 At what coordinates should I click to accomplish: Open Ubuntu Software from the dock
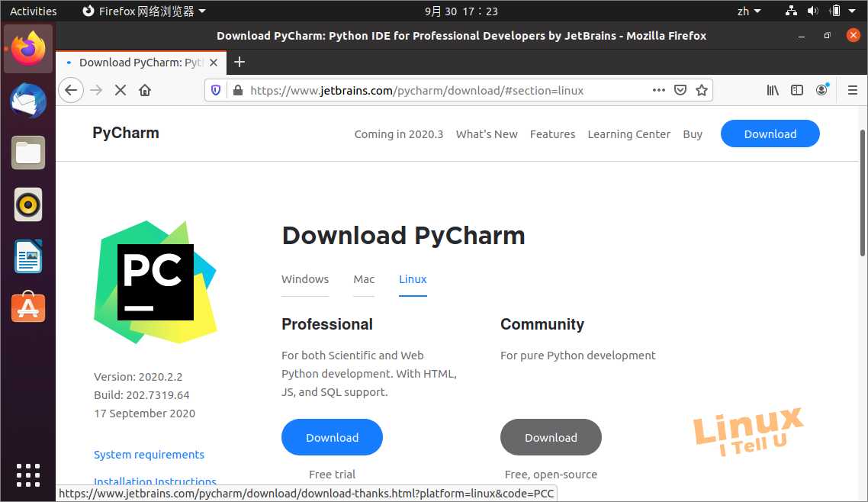(x=28, y=307)
